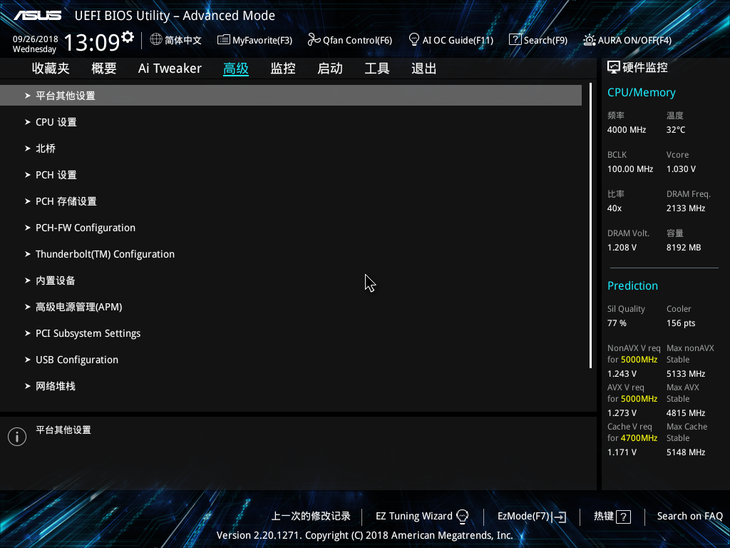Screen dimensions: 730x548
Task: Click the main list vertical scrollbar
Action: click(x=590, y=226)
